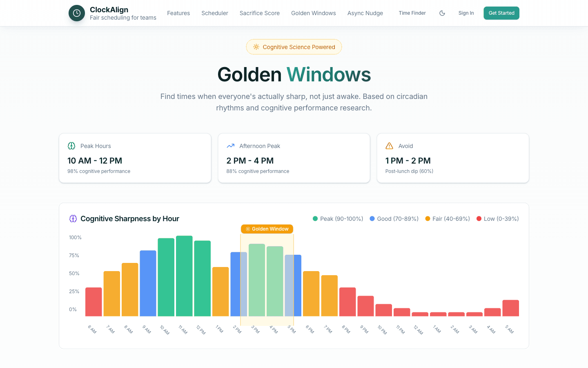Open the Sacrifice Score navigation item
This screenshot has height=368, width=588.
click(x=259, y=13)
